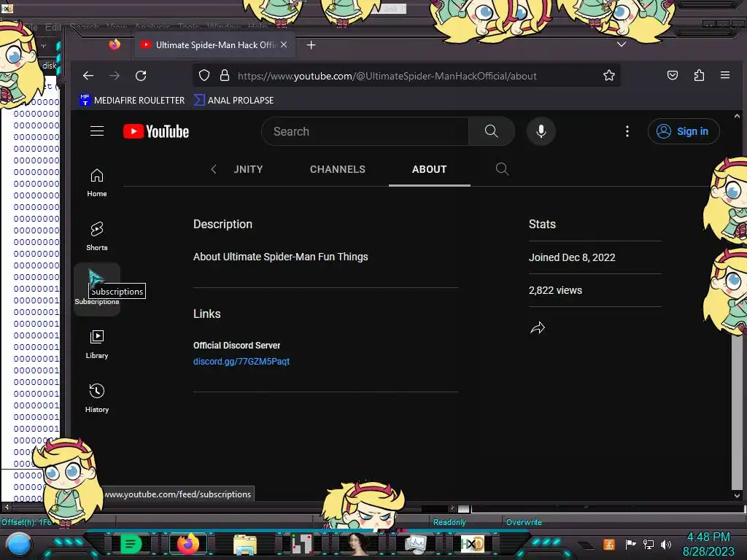The height and width of the screenshot is (560, 747).
Task: Focus the YouTube Search field
Action: click(365, 131)
